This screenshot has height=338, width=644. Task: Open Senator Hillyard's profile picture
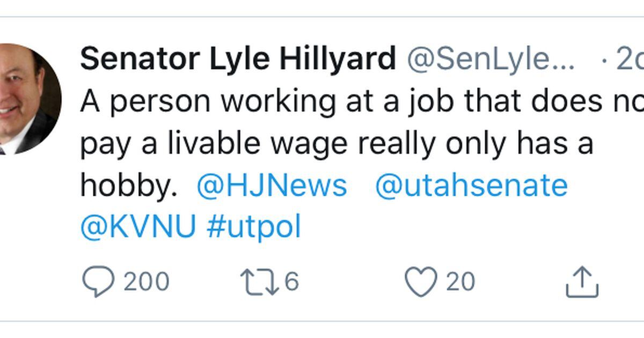(27, 100)
